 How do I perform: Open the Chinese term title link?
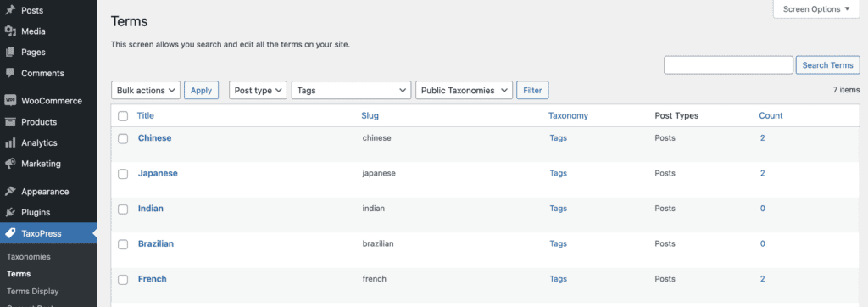point(154,138)
